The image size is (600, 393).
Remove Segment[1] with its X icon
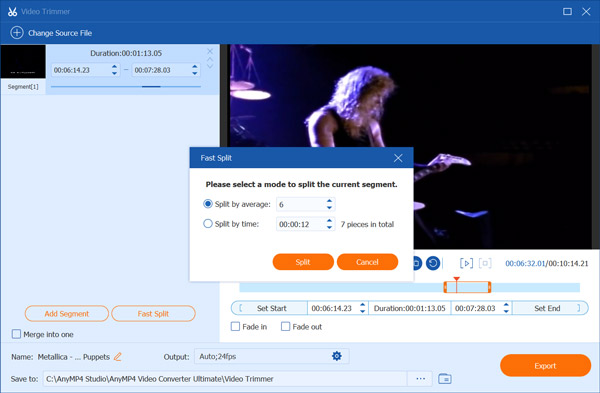click(210, 51)
